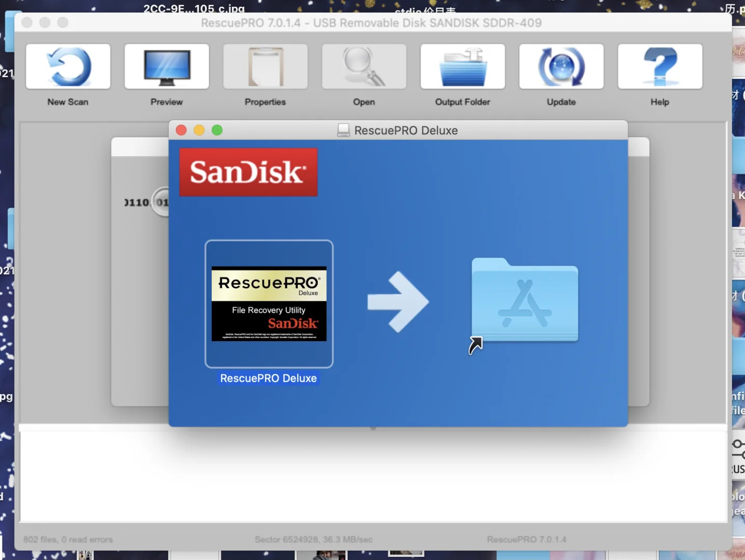Click the Sector 6524928 status text

click(314, 540)
